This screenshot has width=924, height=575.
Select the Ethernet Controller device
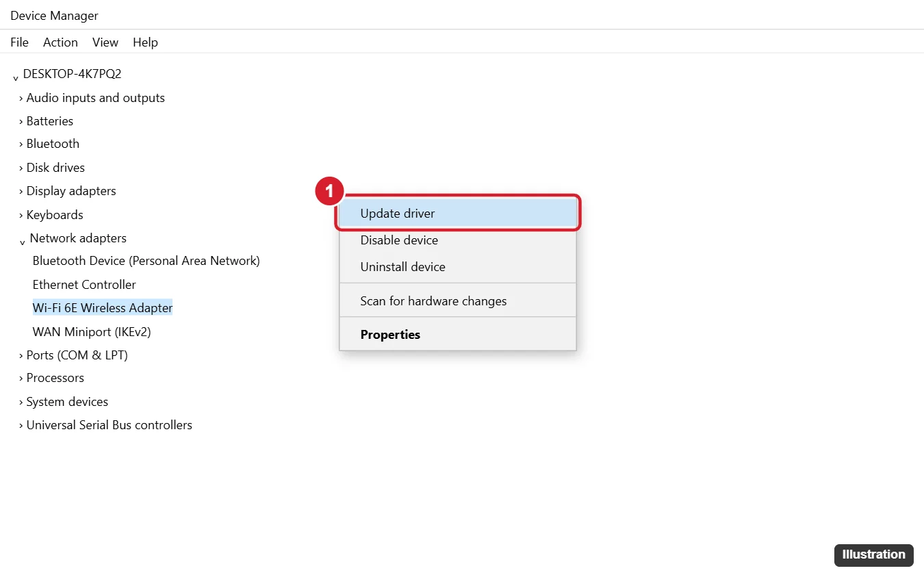coord(84,285)
